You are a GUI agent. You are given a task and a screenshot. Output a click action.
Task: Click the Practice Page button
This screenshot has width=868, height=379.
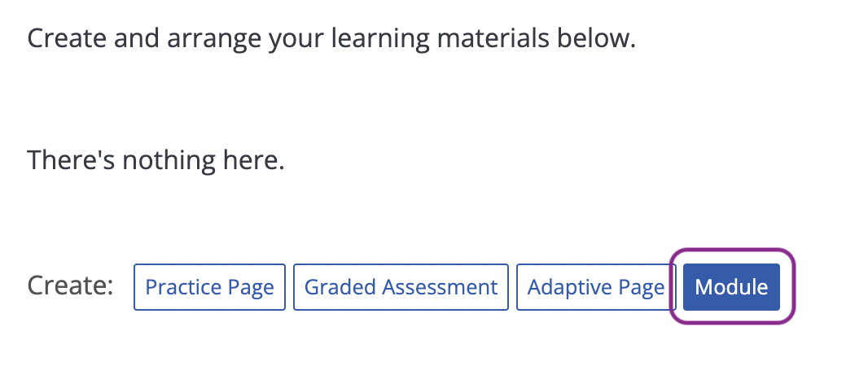point(209,287)
